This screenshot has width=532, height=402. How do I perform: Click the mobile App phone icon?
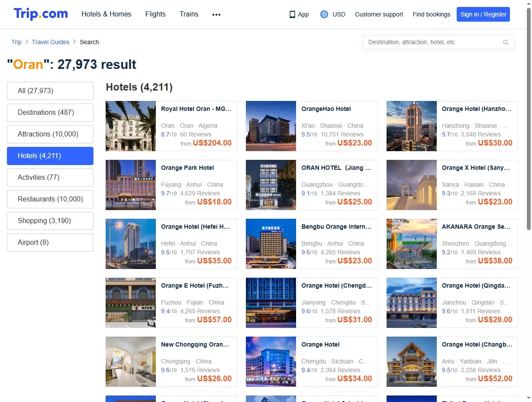(x=292, y=14)
